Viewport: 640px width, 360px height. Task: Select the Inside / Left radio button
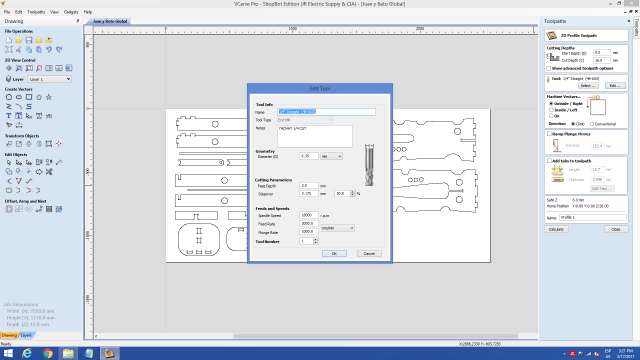tap(551, 110)
